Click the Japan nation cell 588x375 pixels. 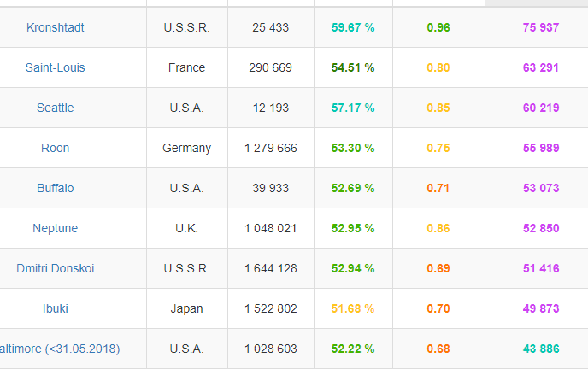coord(186,308)
